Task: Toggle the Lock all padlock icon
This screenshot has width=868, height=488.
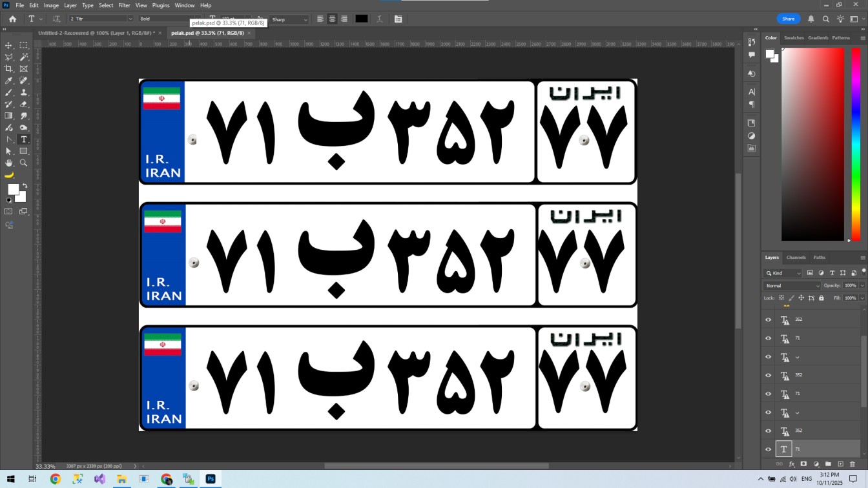Action: 821,298
